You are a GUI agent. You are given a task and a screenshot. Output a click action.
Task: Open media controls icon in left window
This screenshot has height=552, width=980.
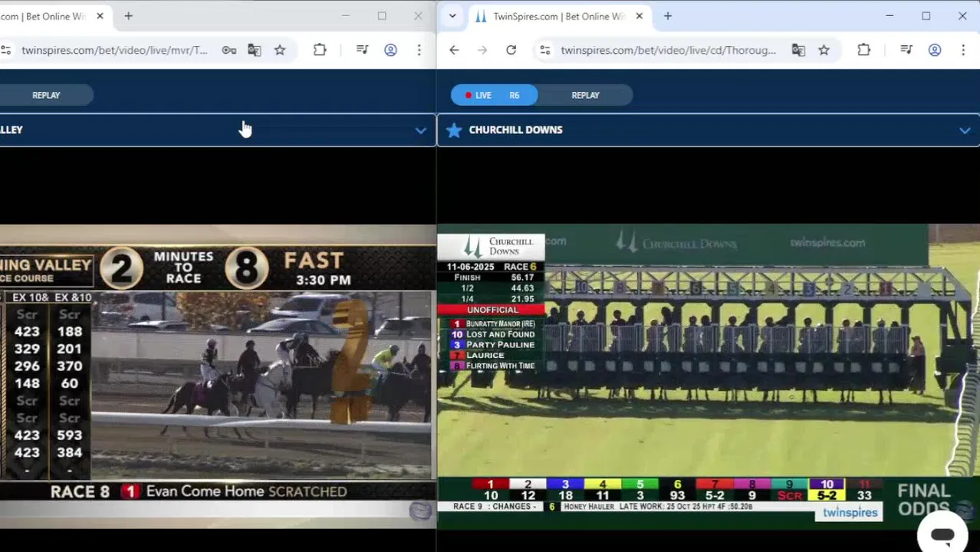tap(363, 51)
